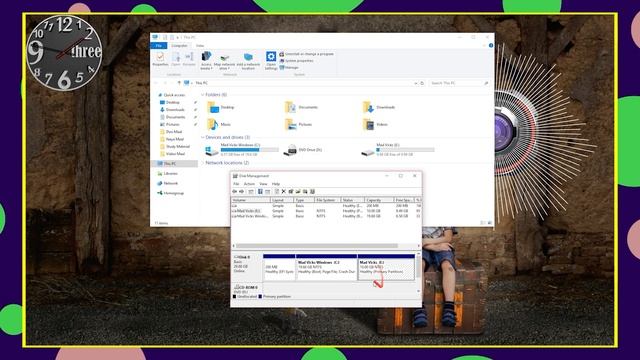
Task: Switch to the View tab in File Explorer
Action: 200,46
